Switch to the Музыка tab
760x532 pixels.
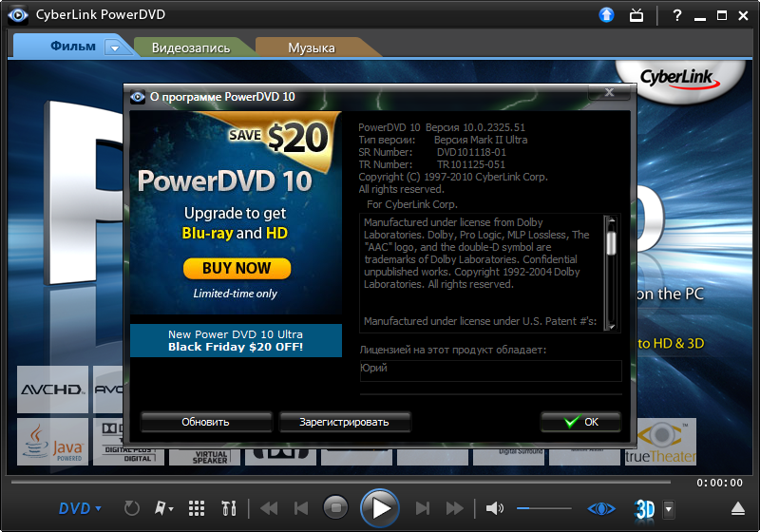[x=312, y=47]
